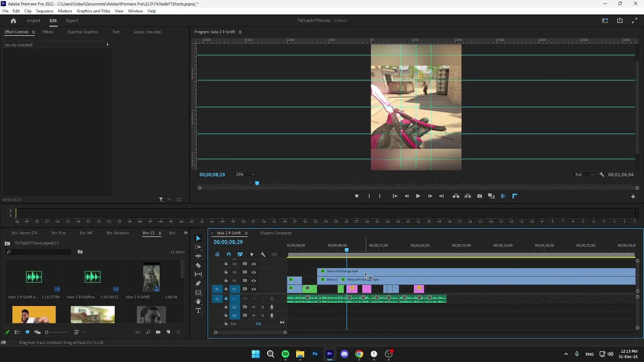Screen dimensions: 644x362
Task: Open the Workspaces menu icon
Action: [605, 21]
